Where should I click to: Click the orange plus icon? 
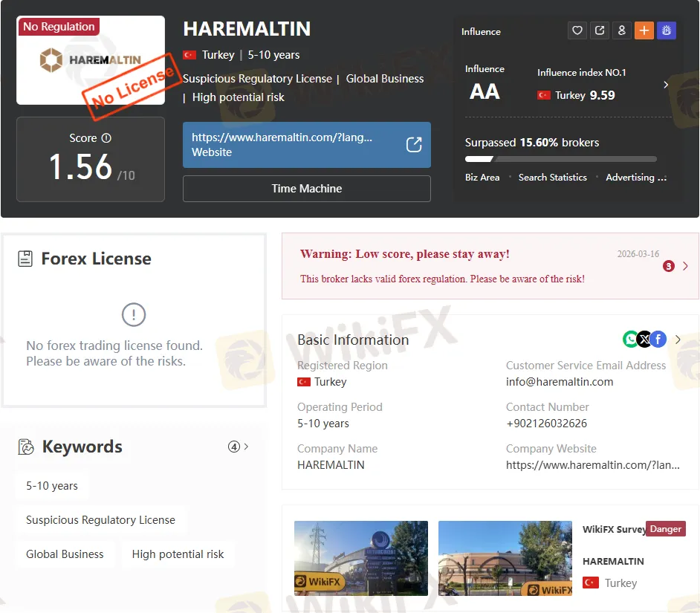(644, 30)
